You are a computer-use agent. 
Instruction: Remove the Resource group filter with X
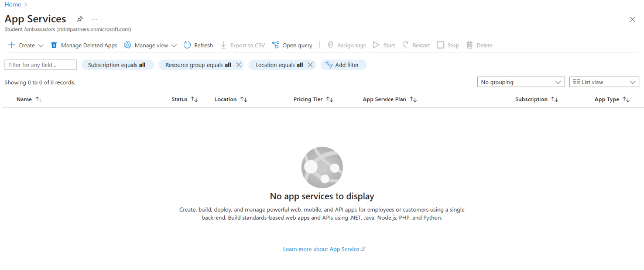(x=238, y=65)
